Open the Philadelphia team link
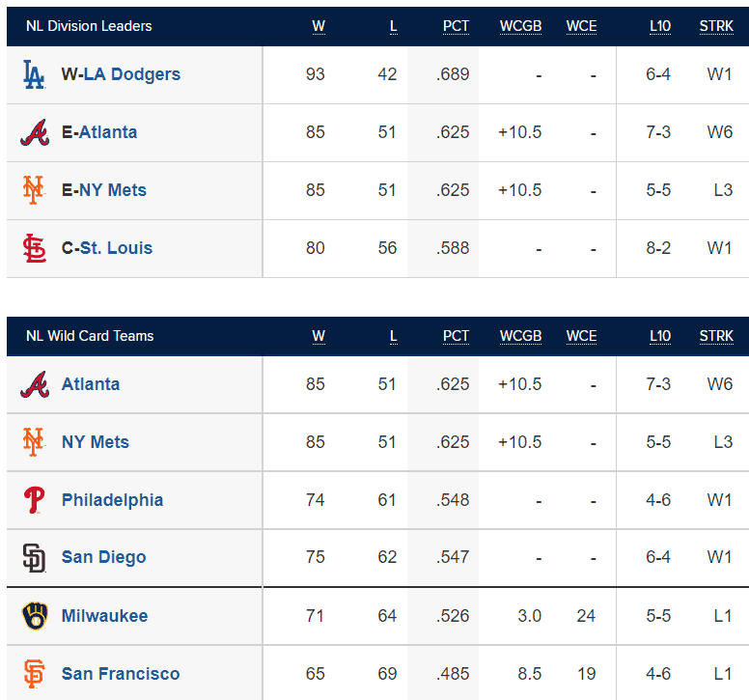The image size is (749, 700). pyautogui.click(x=112, y=500)
